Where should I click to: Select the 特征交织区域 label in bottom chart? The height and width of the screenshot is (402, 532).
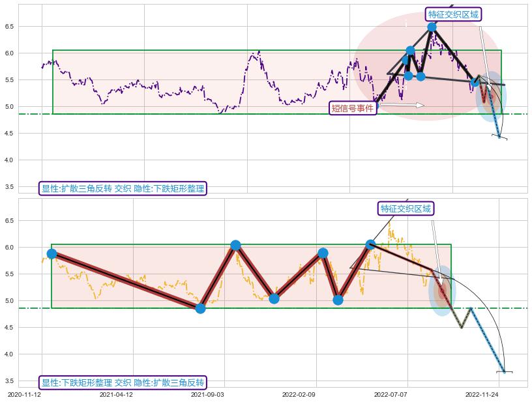(406, 208)
